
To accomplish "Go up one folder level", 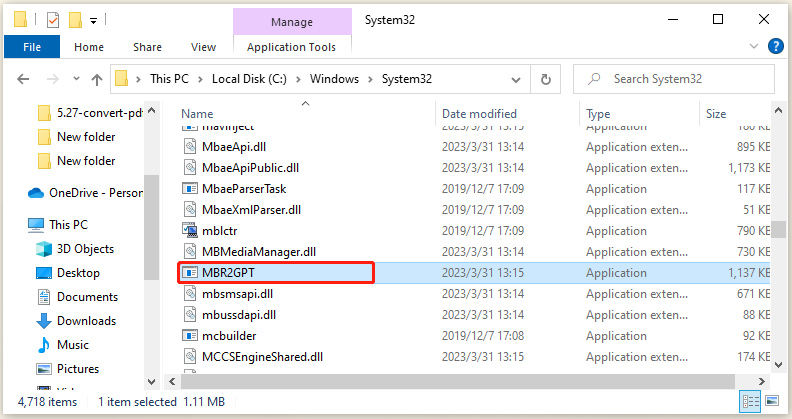I will tap(97, 79).
